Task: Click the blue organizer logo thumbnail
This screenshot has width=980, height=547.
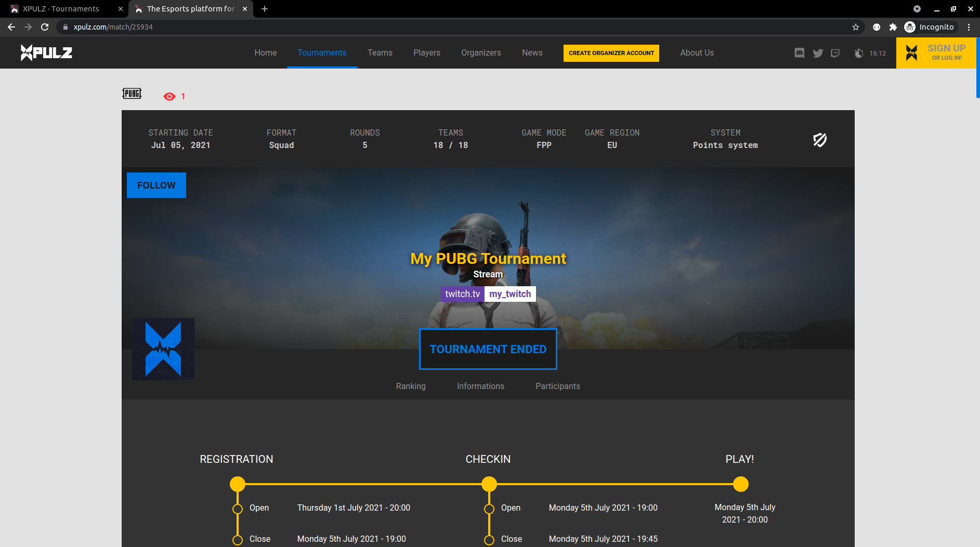Action: 163,349
